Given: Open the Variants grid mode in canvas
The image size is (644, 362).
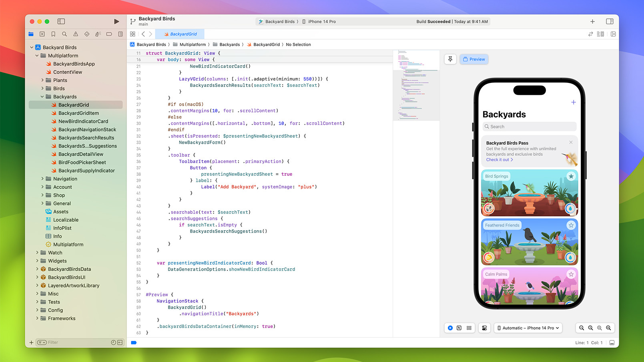Looking at the screenshot, I should point(469,328).
